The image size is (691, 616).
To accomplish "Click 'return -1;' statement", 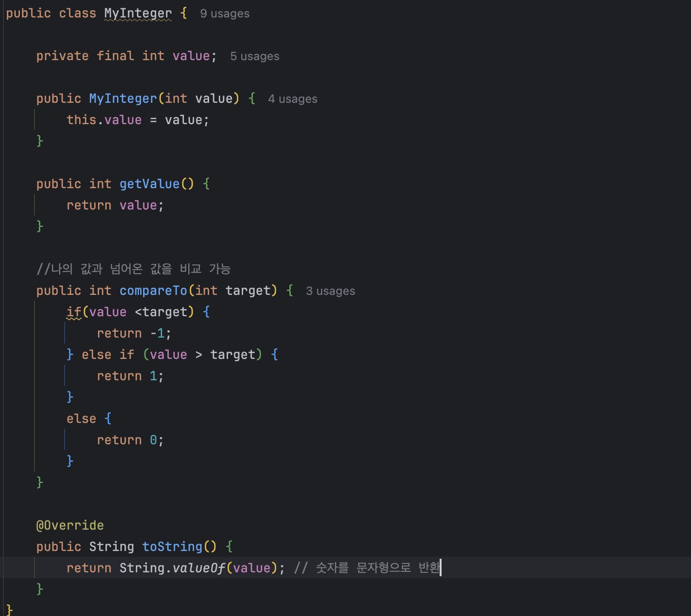I will [134, 333].
